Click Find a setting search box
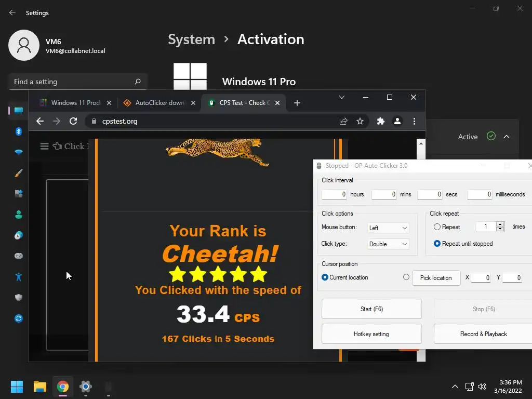The image size is (532, 399). (78, 82)
